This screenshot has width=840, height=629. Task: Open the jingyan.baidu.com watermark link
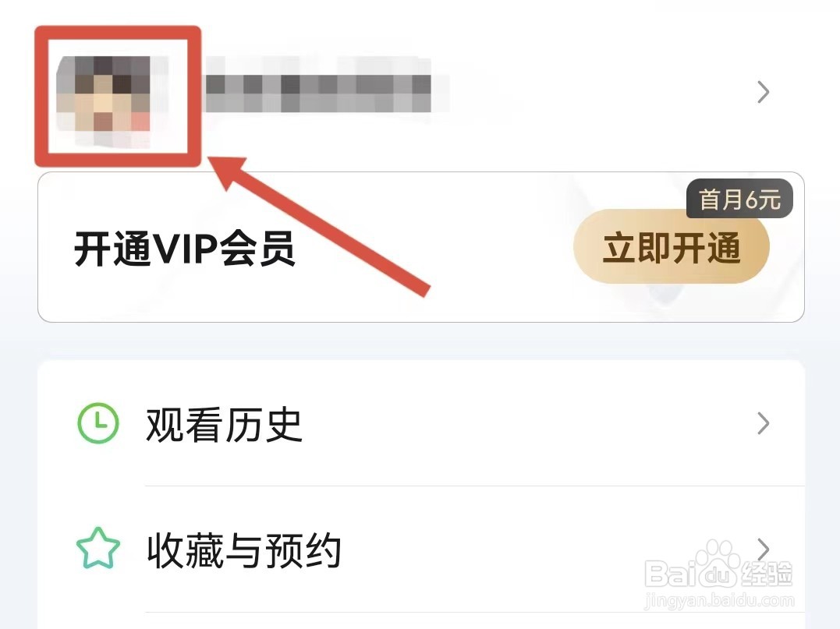tap(719, 599)
